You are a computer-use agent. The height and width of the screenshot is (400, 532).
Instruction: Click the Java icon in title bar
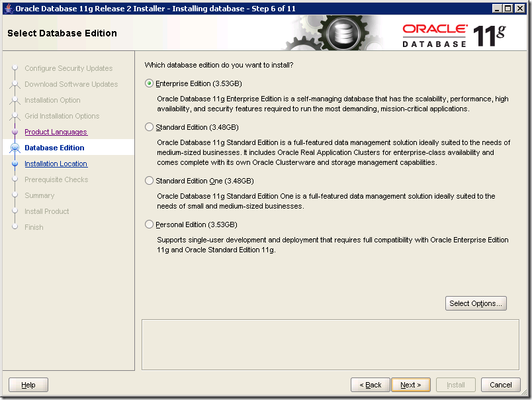pos(9,8)
